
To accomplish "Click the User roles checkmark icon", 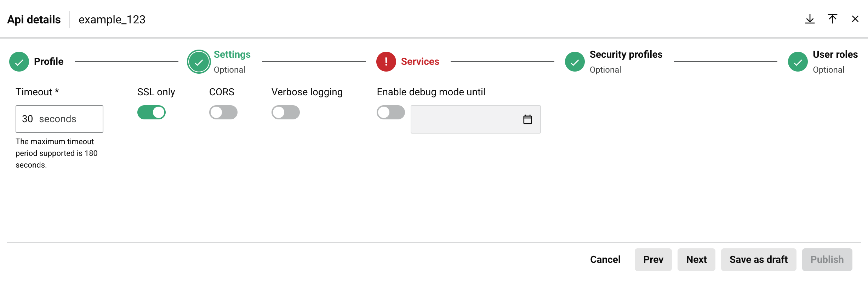I will pyautogui.click(x=798, y=62).
